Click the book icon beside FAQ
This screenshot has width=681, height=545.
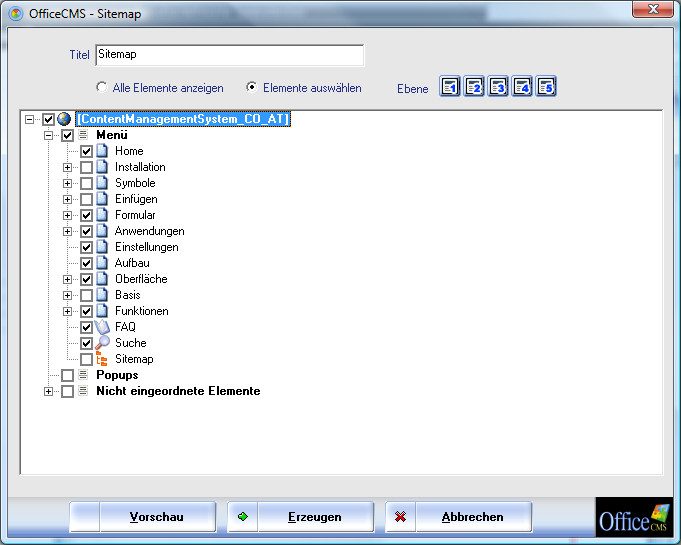pyautogui.click(x=102, y=327)
